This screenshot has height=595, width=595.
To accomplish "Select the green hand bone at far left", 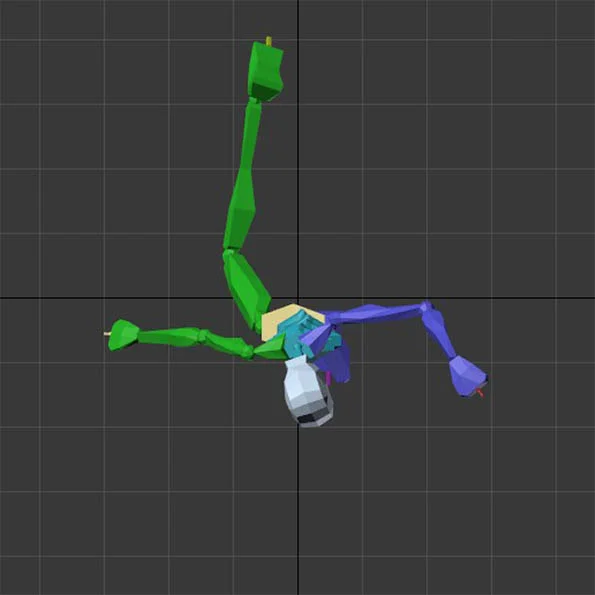I will coord(124,335).
